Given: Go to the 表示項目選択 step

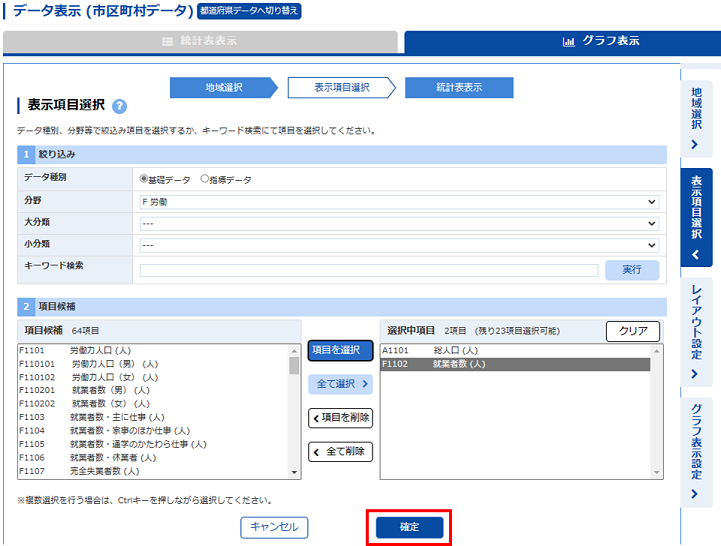Looking at the screenshot, I should (342, 87).
